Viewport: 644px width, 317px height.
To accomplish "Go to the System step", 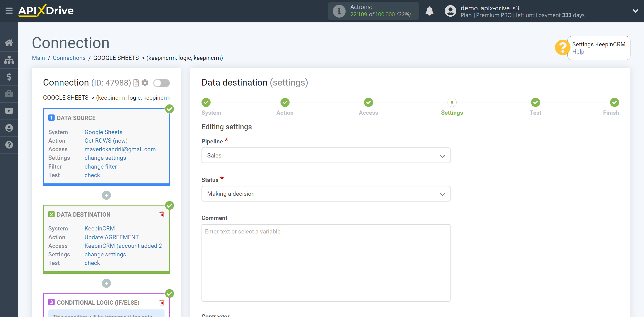I will [206, 102].
